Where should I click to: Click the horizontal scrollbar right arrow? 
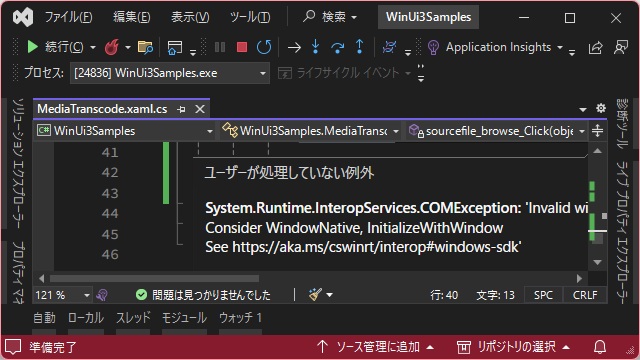(579, 279)
